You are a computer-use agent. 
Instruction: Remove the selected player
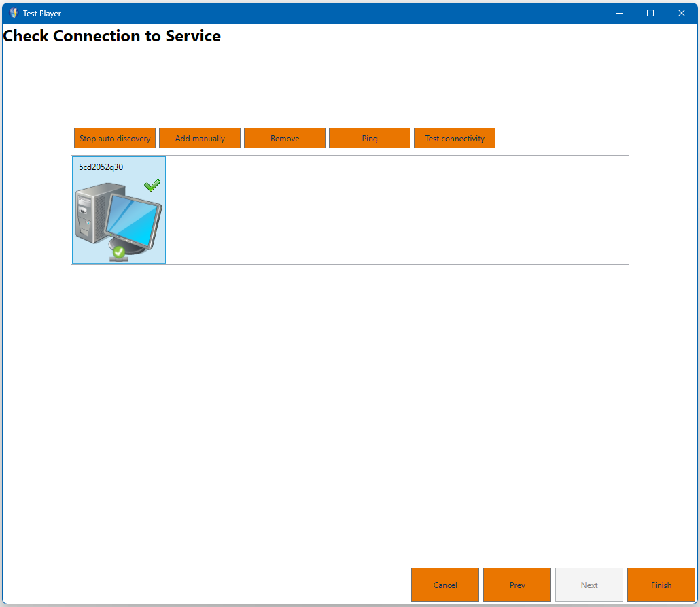point(284,138)
